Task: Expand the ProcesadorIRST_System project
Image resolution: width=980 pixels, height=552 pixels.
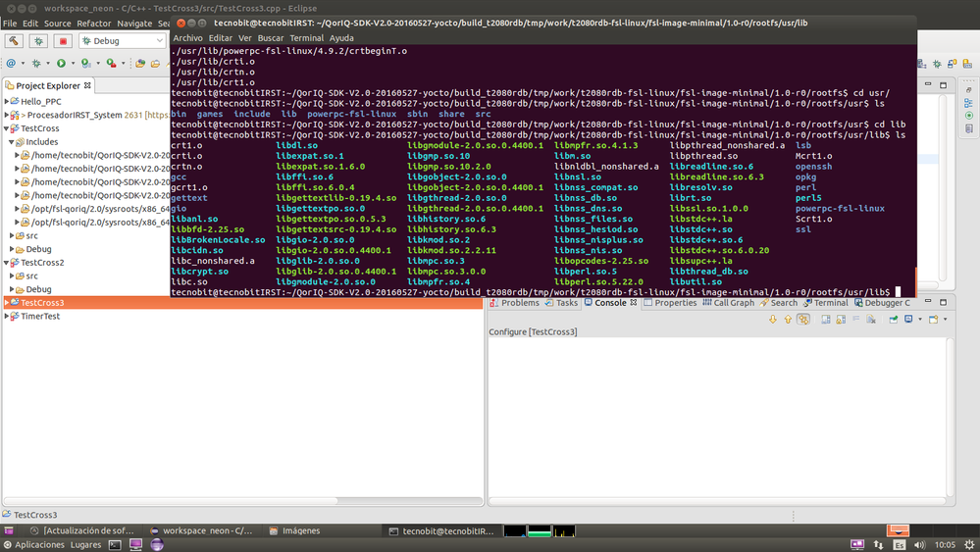Action: click(7, 115)
